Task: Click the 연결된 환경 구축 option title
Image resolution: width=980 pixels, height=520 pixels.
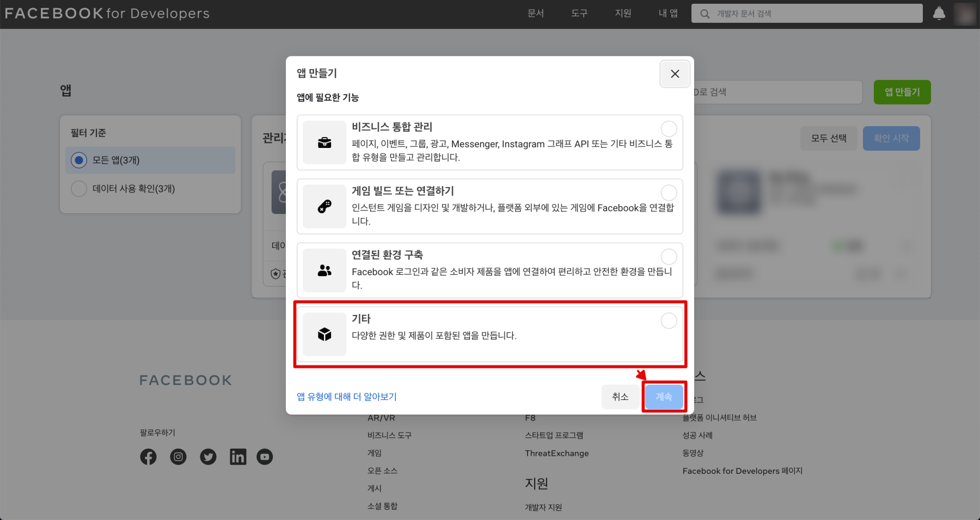Action: [x=387, y=255]
